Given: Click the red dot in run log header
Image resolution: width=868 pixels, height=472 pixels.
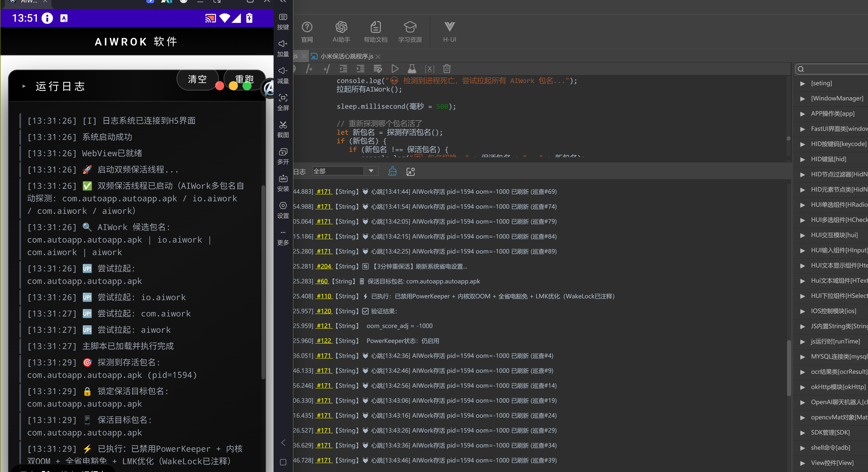Looking at the screenshot, I should tap(220, 86).
